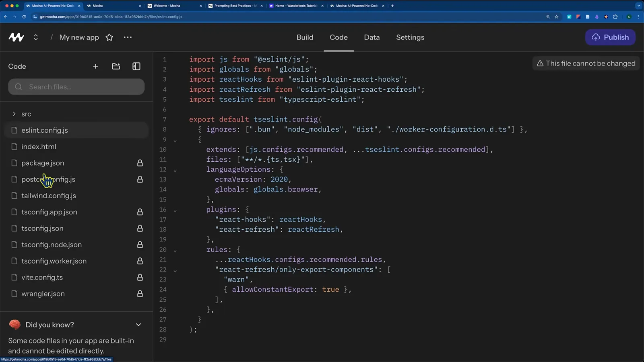644x362 pixels.
Task: Click lock icon beside tsconfig.node.json
Action: [x=140, y=245]
